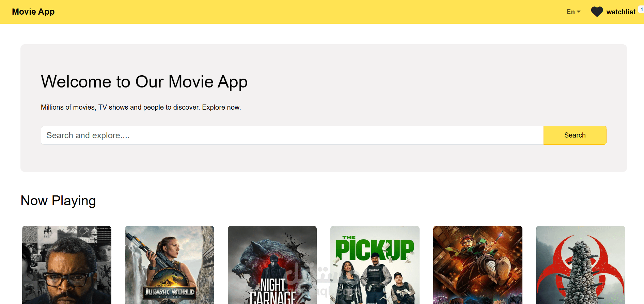644x304 pixels.
Task: Open the watchlist link
Action: click(621, 12)
